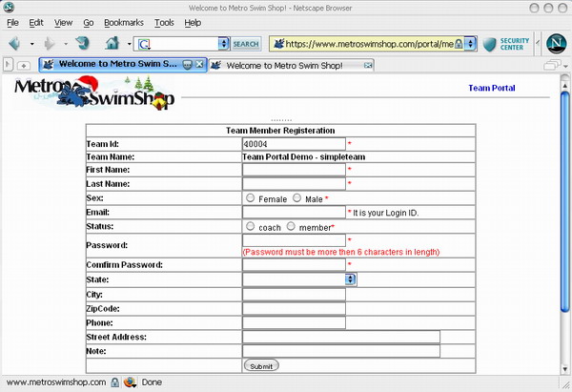Open the Netscape icon in title bar
The width and height of the screenshot is (572, 392).
coord(9,8)
